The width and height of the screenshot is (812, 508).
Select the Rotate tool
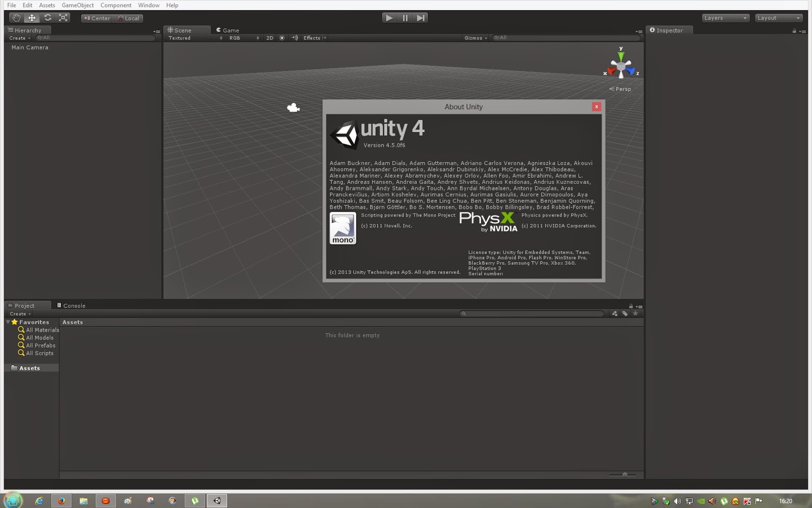pyautogui.click(x=48, y=18)
